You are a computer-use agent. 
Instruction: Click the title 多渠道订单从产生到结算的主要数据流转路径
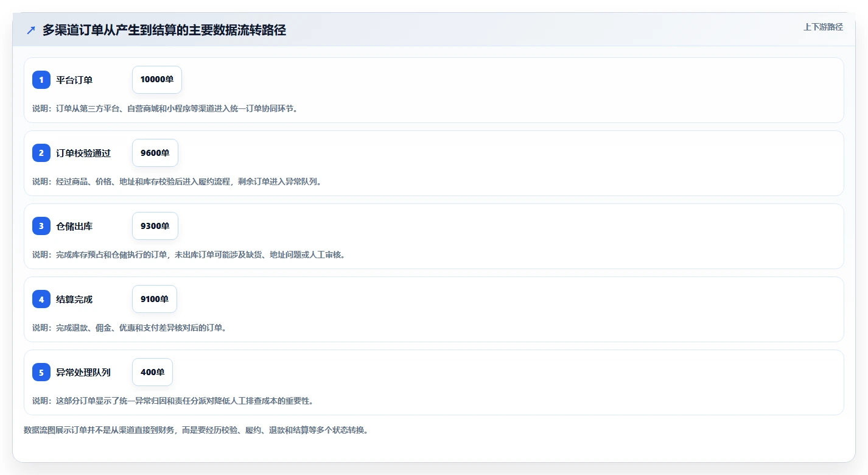pyautogui.click(x=164, y=30)
